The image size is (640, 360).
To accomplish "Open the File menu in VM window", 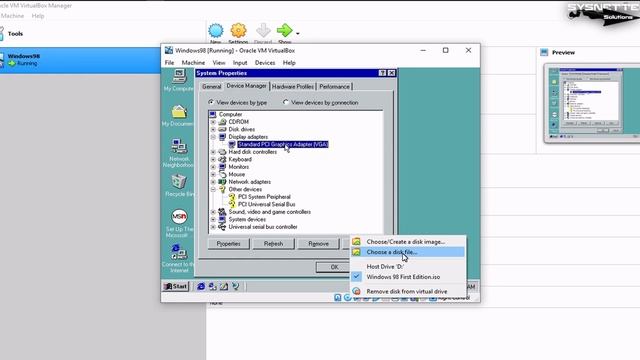I will point(169,62).
